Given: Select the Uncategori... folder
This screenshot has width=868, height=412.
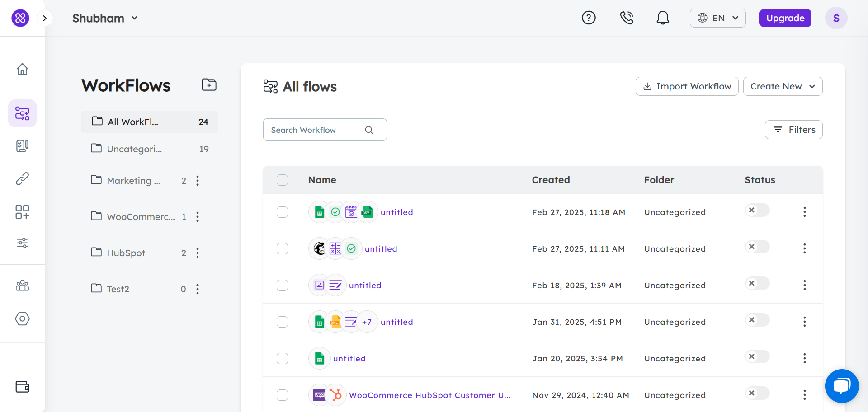Looking at the screenshot, I should pos(150,149).
